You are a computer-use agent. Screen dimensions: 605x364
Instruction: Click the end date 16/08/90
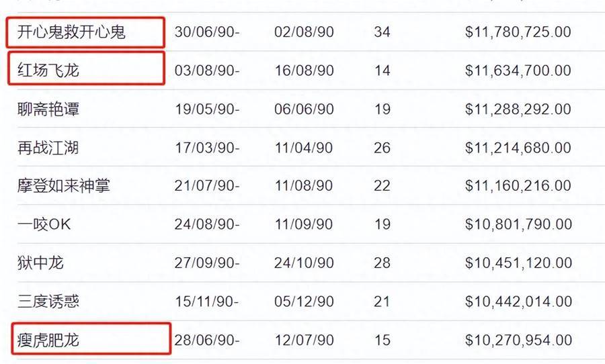[x=304, y=71]
